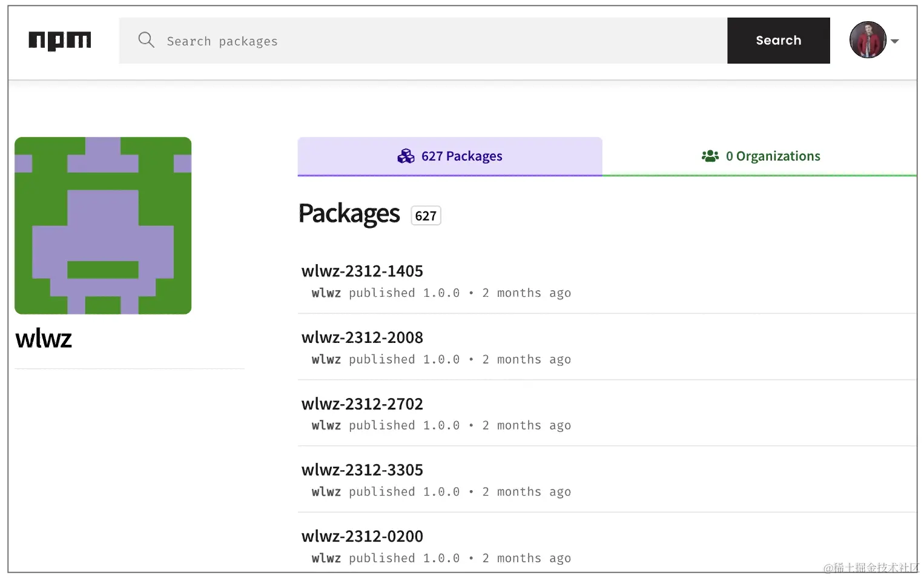Image resolution: width=924 pixels, height=578 pixels.
Task: Switch to the 0 Organizations tab
Action: click(x=760, y=156)
